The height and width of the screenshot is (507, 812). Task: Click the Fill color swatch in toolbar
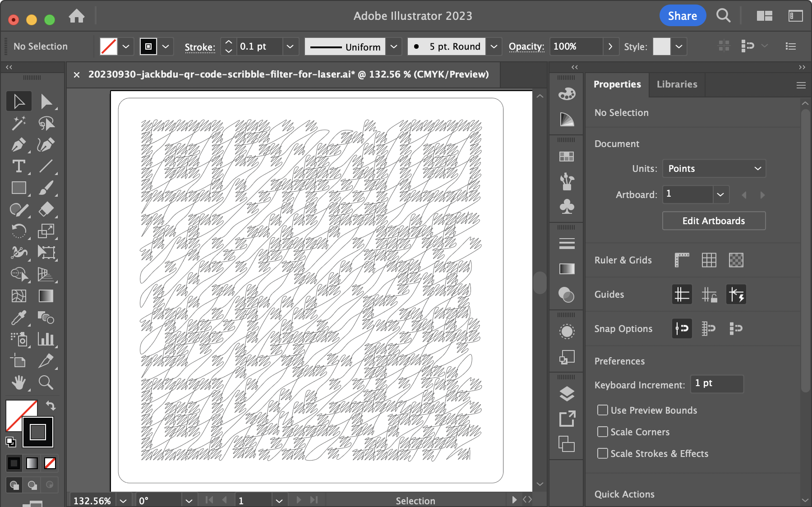[x=21, y=415]
